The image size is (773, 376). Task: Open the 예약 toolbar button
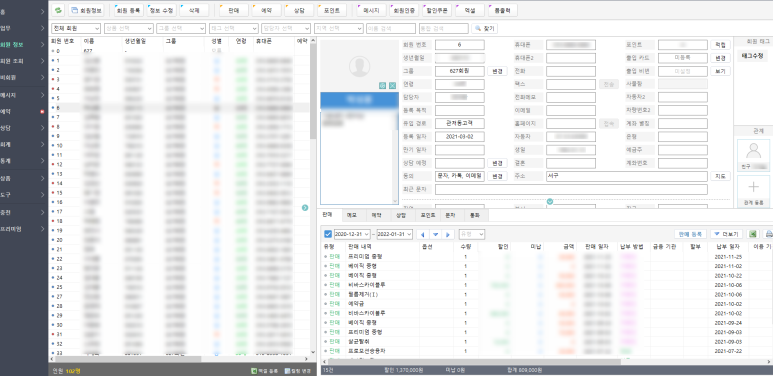(x=266, y=10)
